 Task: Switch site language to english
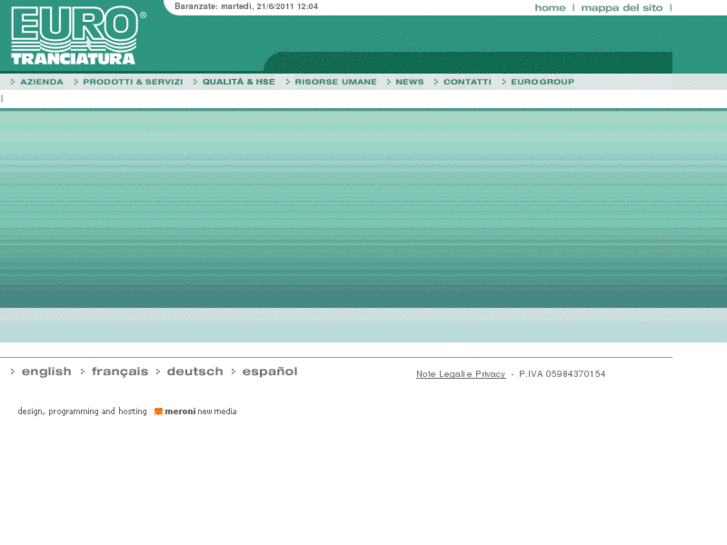click(46, 372)
